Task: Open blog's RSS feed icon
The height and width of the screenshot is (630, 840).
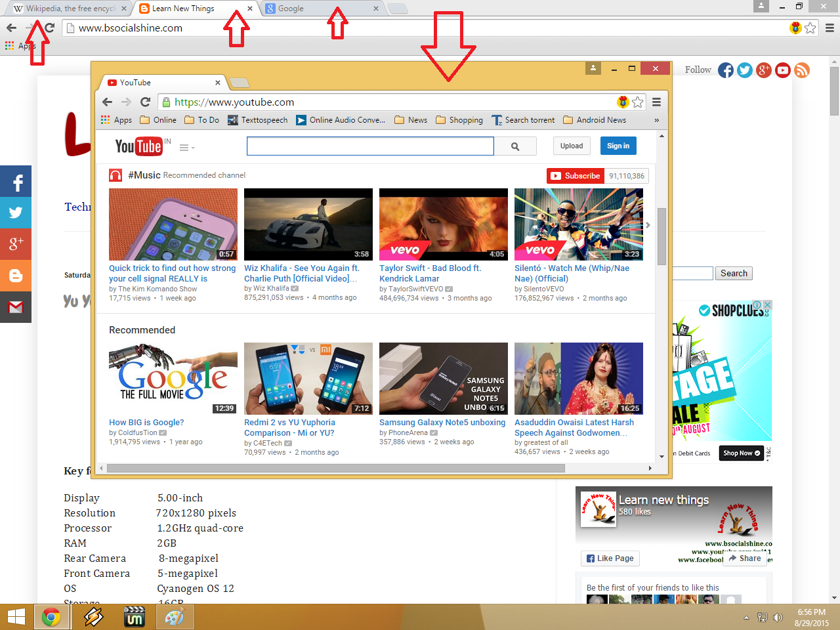Action: click(802, 70)
